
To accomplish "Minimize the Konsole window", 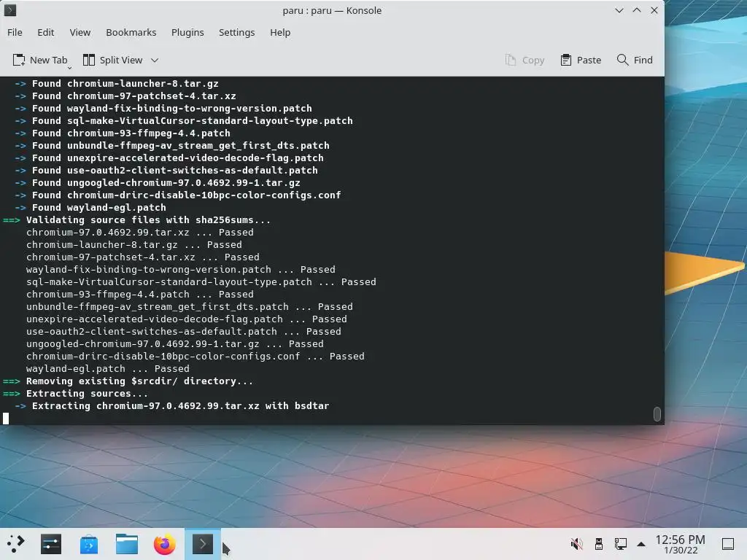I will pos(619,10).
